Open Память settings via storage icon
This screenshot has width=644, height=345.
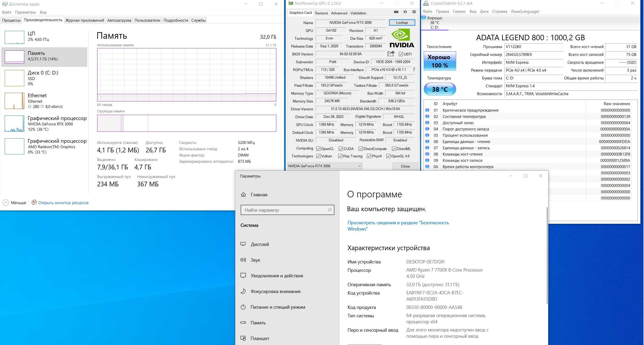click(x=243, y=323)
